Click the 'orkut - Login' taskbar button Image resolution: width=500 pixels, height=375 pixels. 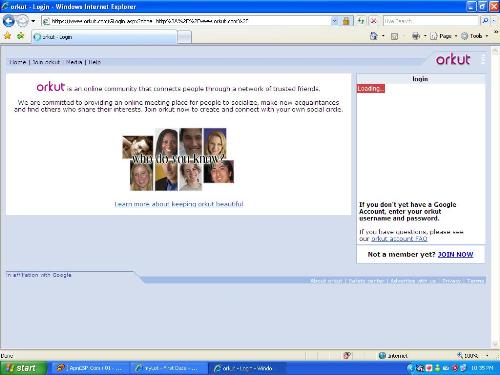click(246, 368)
